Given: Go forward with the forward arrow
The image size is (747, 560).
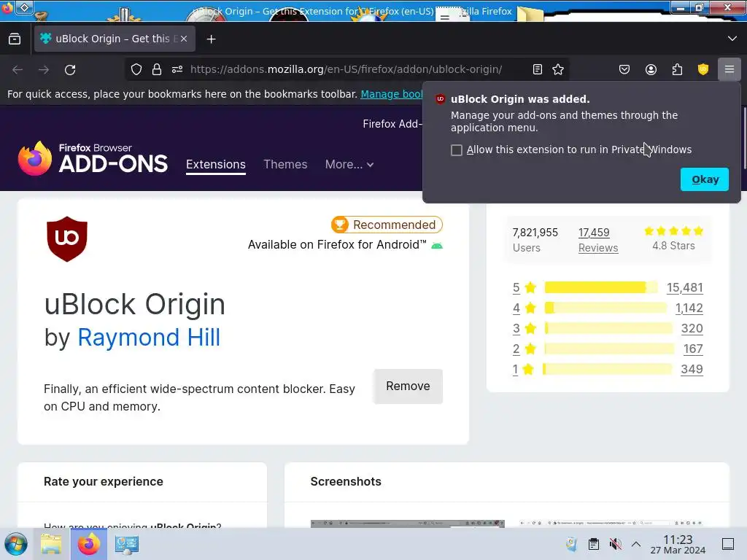Looking at the screenshot, I should [44, 69].
